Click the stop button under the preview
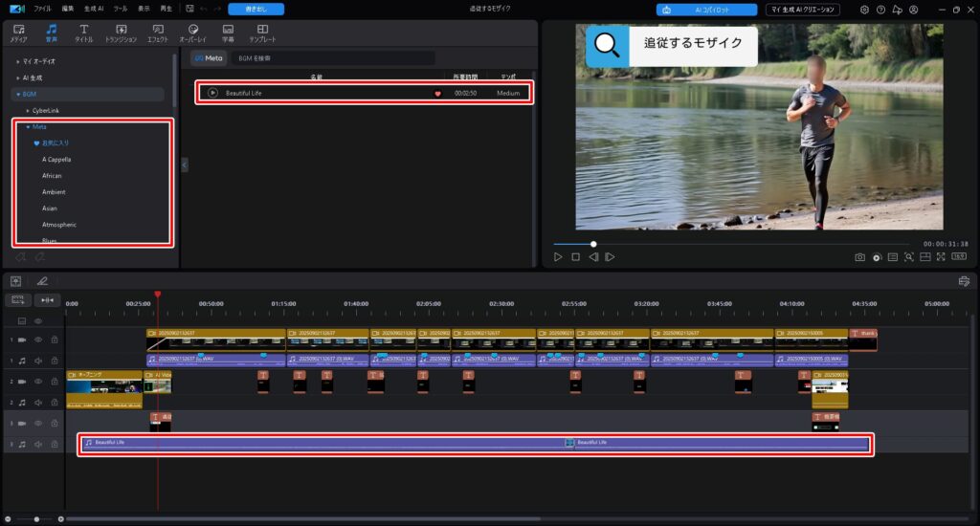 tap(575, 257)
